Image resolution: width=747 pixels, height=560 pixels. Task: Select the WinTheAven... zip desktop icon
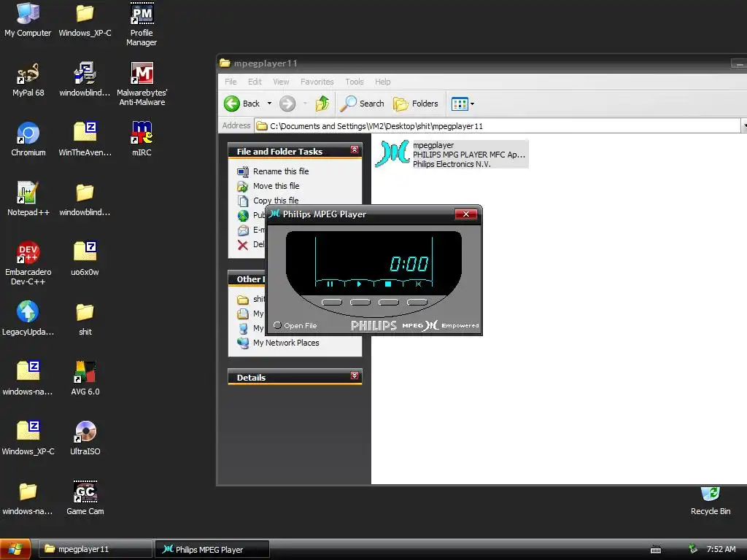[x=85, y=139]
